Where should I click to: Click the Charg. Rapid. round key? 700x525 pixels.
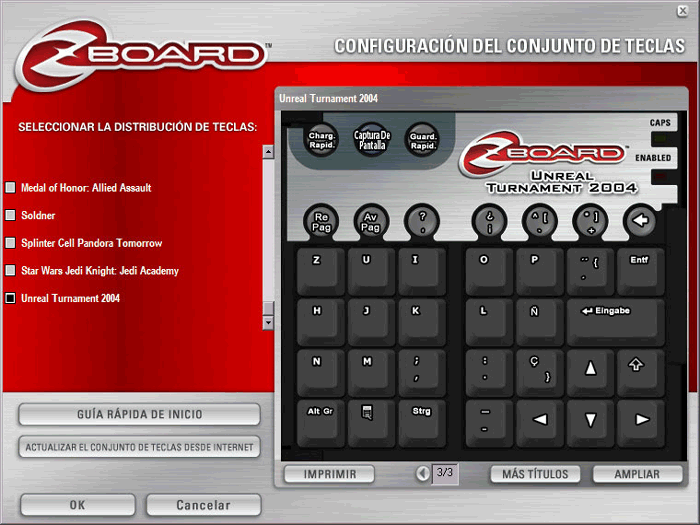tap(321, 140)
